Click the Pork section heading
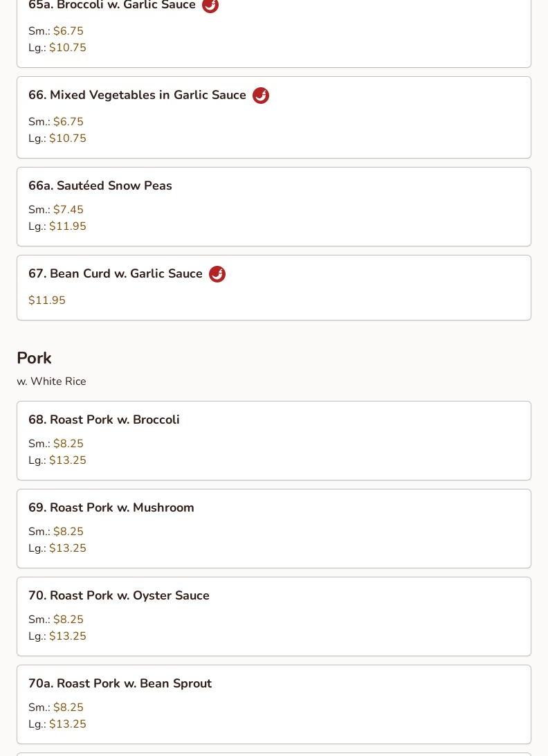Screen dimensions: 548x756 click(x=35, y=358)
